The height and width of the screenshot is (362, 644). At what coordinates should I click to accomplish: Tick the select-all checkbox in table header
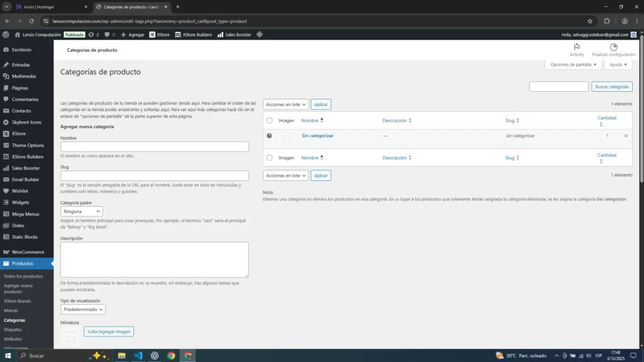coord(269,121)
